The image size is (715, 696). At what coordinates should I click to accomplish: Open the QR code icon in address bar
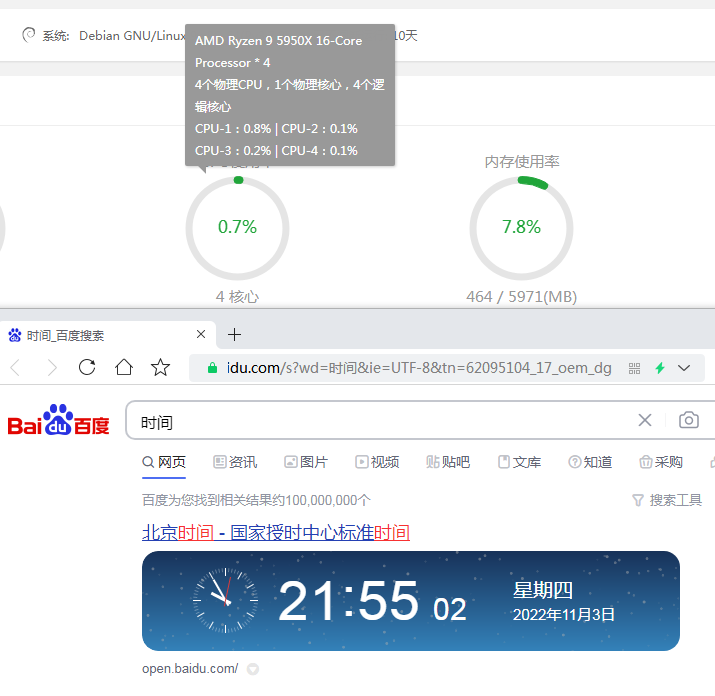(x=634, y=368)
